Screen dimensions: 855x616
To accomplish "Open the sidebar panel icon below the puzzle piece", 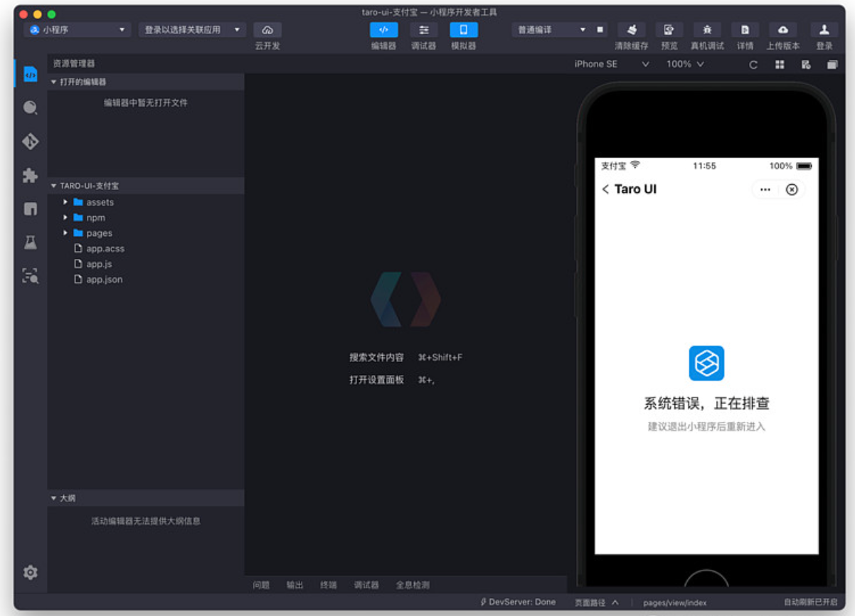I will 30,209.
